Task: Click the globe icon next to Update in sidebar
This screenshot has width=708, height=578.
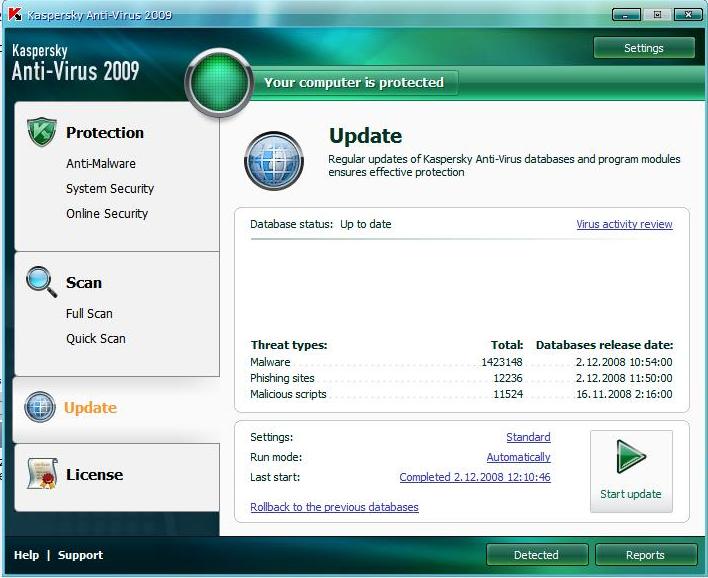Action: (x=40, y=407)
